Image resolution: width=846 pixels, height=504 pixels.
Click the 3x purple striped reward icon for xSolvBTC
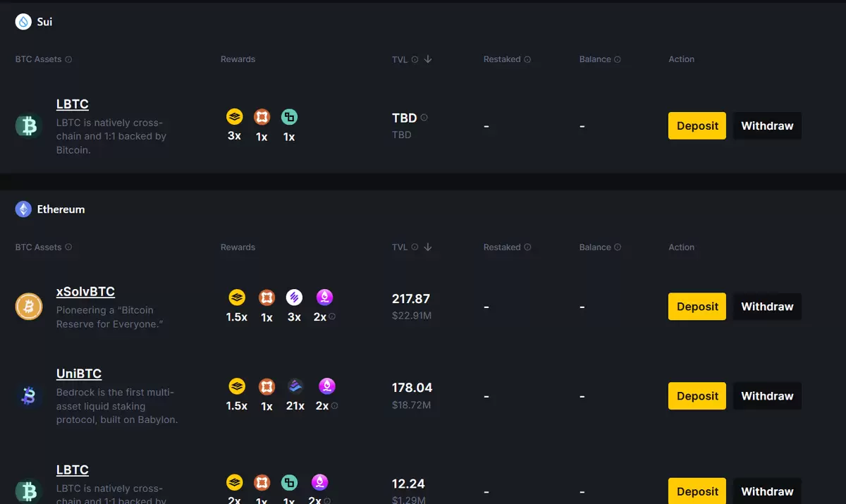coord(294,297)
